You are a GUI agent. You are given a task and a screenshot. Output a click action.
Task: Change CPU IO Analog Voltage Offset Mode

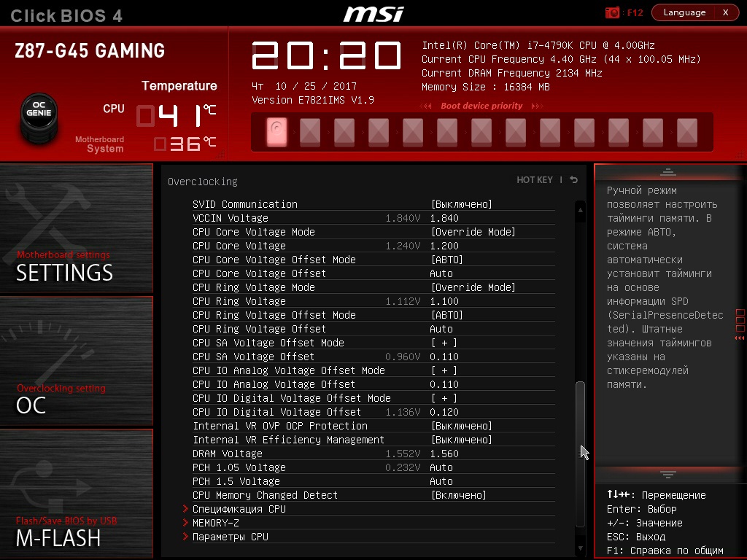pyautogui.click(x=444, y=370)
